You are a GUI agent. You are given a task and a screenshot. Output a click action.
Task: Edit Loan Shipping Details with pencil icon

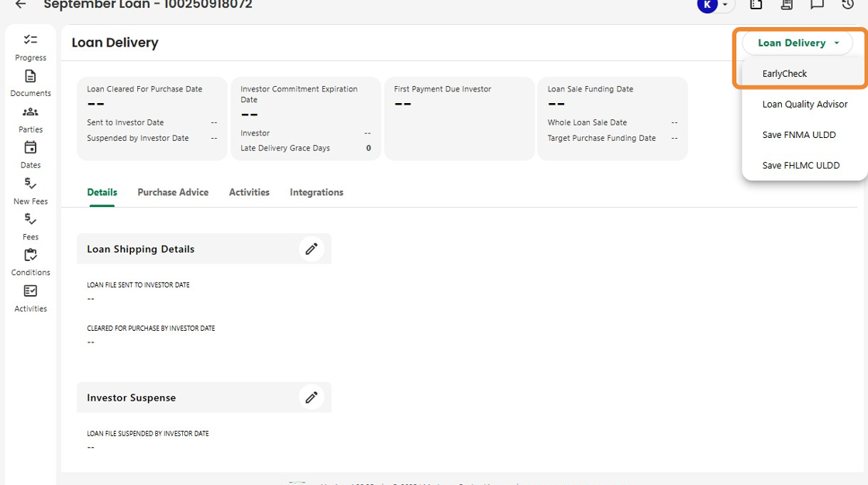click(x=312, y=249)
